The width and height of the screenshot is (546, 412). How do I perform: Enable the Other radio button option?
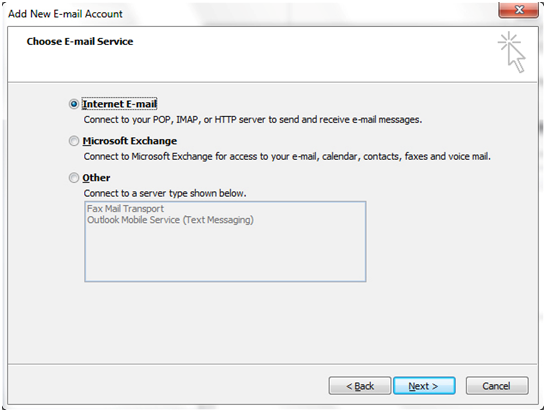tap(74, 178)
